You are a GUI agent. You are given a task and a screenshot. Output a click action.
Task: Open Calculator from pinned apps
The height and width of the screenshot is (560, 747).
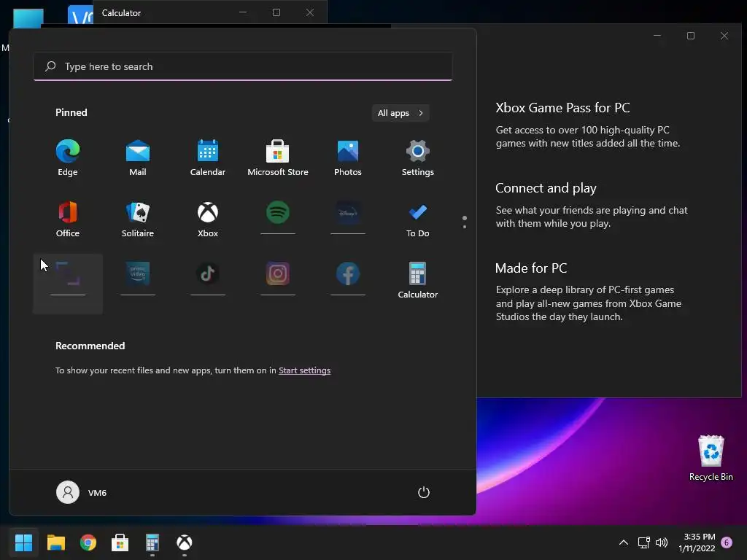[418, 280]
